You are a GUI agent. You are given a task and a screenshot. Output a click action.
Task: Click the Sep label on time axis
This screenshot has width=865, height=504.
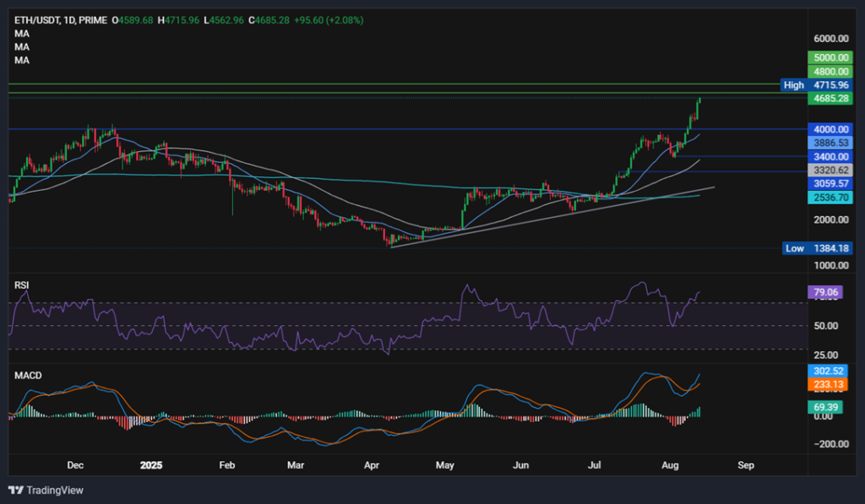coord(746,465)
